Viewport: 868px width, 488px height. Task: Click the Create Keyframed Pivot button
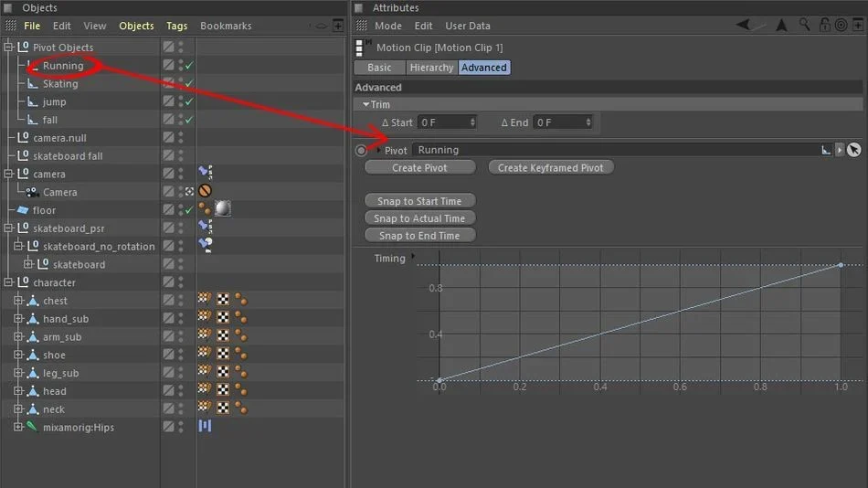[550, 167]
